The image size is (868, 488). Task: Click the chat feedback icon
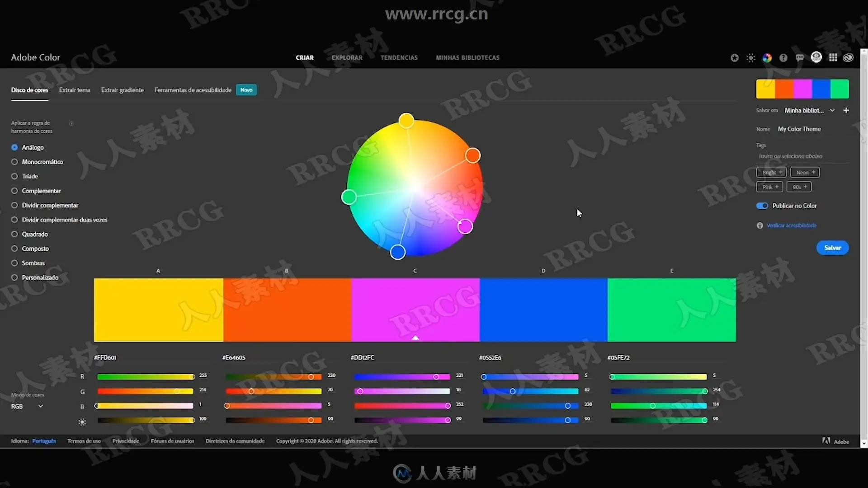click(800, 58)
